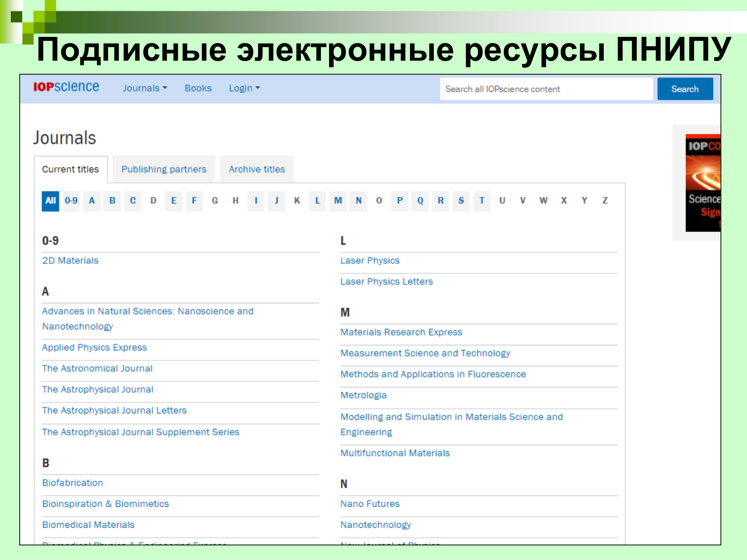This screenshot has width=747, height=560.
Task: Open The Astrophysical Journal Supplement Series
Action: (141, 432)
